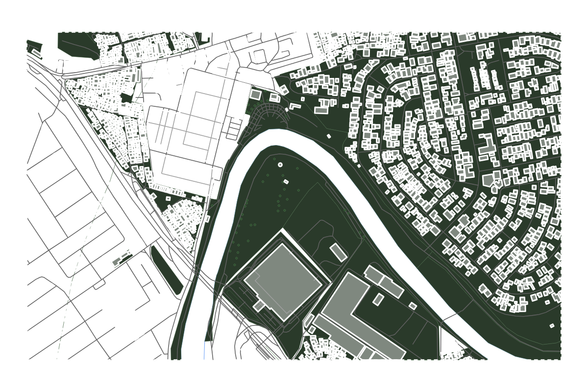Click the isolated tiny building in the dark southeast area
Viewport: 588px width, 392px height.
point(552,325)
